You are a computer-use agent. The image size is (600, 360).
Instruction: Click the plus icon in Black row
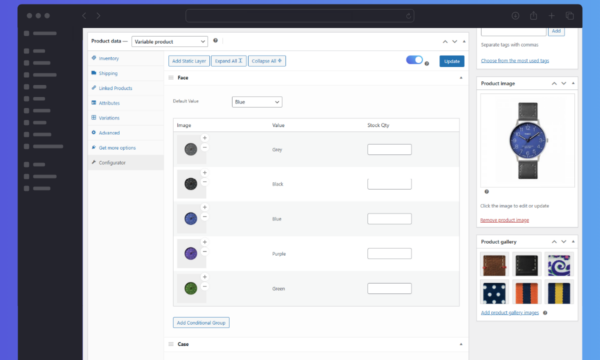click(x=205, y=173)
